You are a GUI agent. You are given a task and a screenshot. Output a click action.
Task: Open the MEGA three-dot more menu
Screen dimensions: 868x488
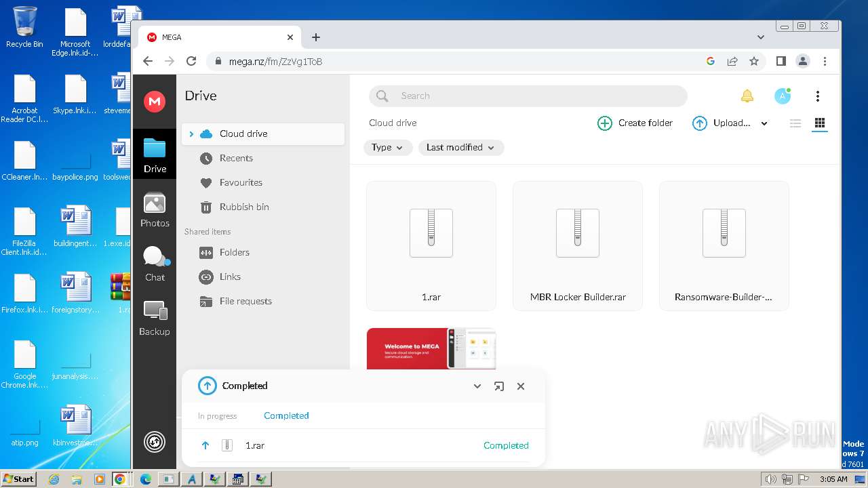tap(818, 96)
